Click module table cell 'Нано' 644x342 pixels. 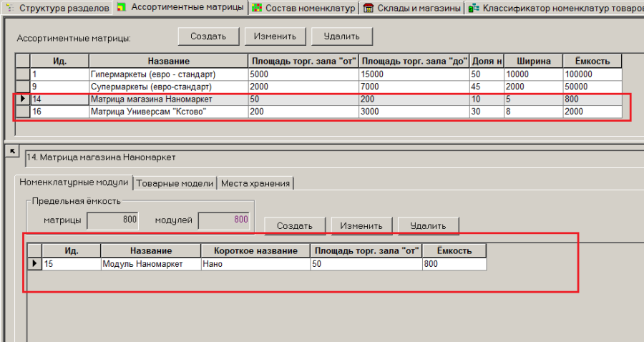coord(255,263)
